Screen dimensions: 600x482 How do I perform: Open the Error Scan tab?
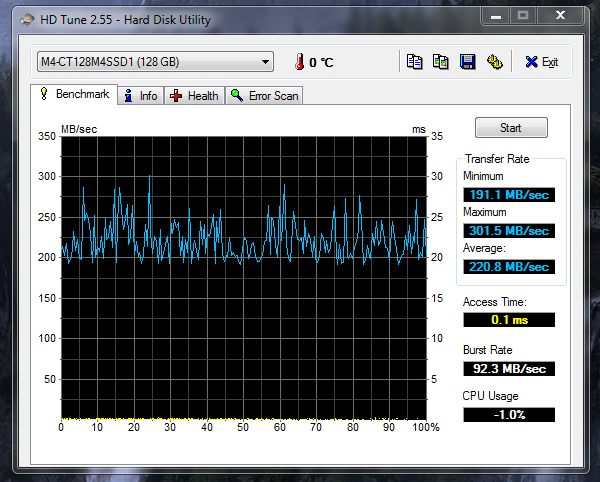coord(264,96)
